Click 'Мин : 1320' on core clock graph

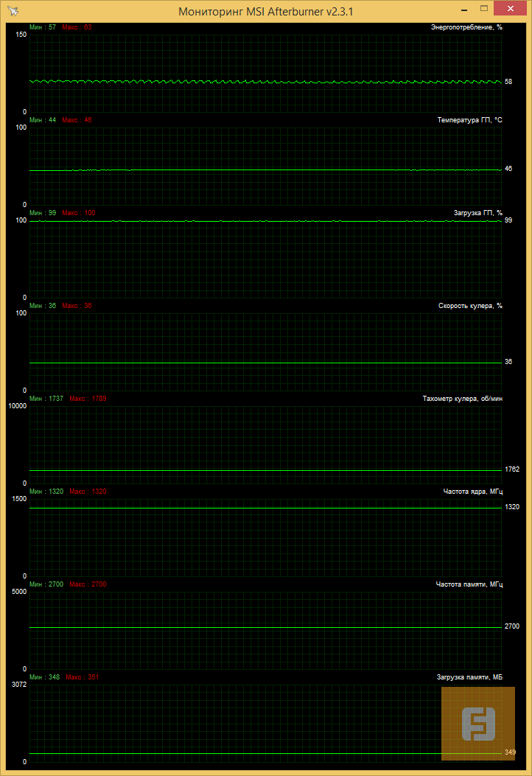coord(46,492)
